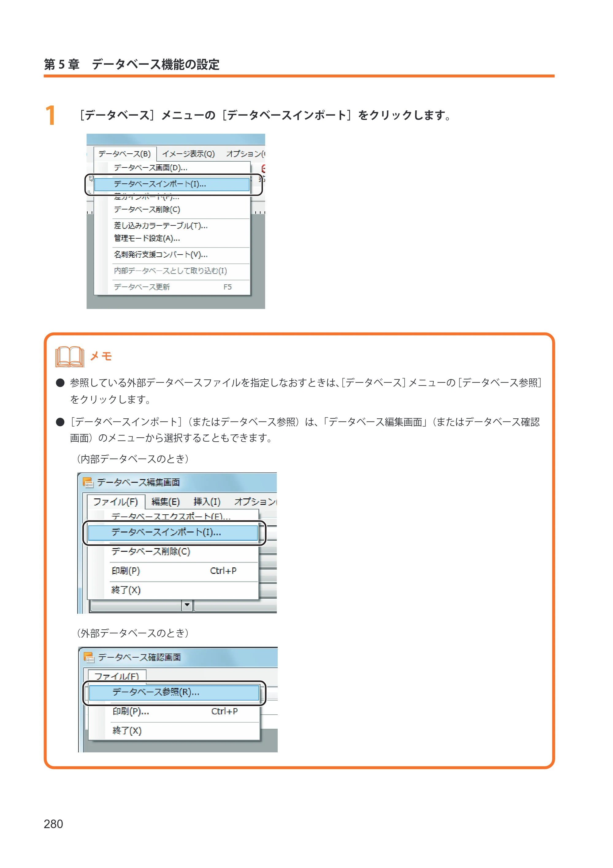Choose データベース画面(D)... from menu
The height and width of the screenshot is (868, 613).
tap(172, 167)
